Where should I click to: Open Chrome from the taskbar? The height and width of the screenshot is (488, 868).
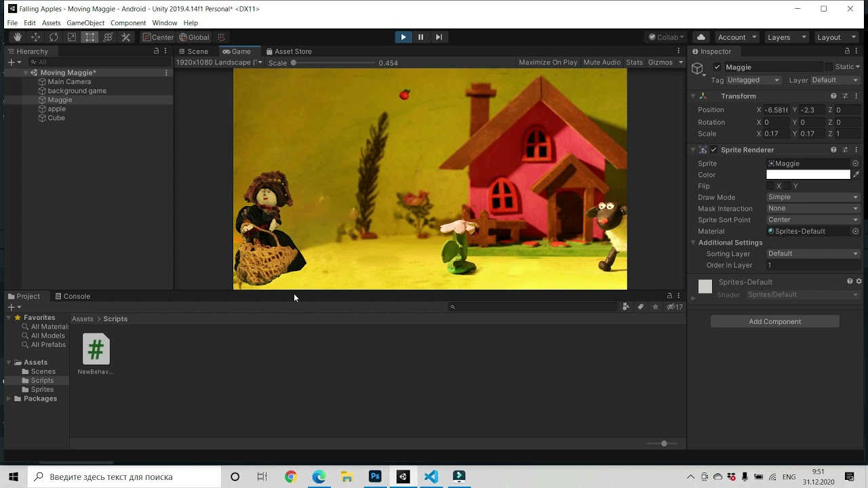[291, 476]
